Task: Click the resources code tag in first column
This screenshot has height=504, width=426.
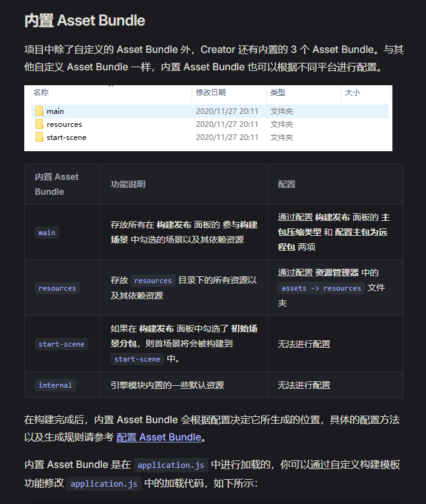Action: point(57,288)
